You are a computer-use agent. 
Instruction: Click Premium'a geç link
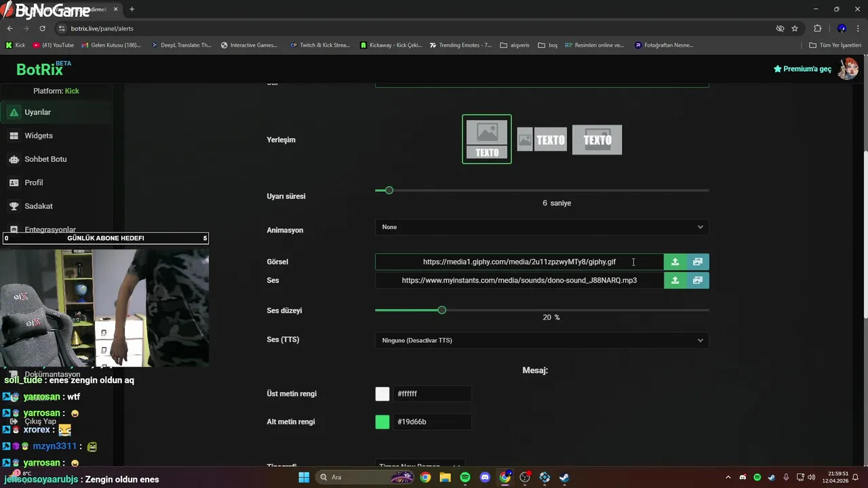pyautogui.click(x=802, y=69)
